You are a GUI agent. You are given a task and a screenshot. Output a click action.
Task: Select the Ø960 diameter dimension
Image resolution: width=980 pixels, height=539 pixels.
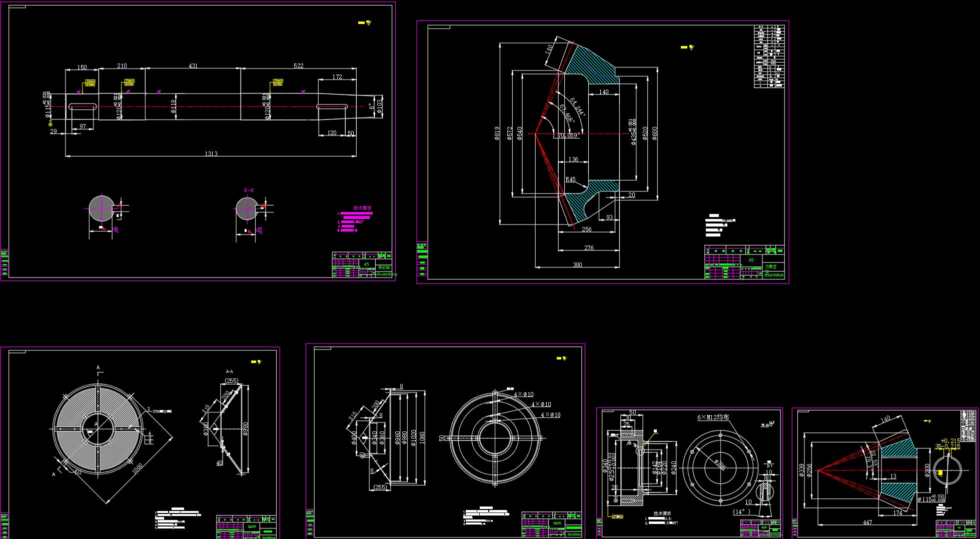[x=398, y=438]
